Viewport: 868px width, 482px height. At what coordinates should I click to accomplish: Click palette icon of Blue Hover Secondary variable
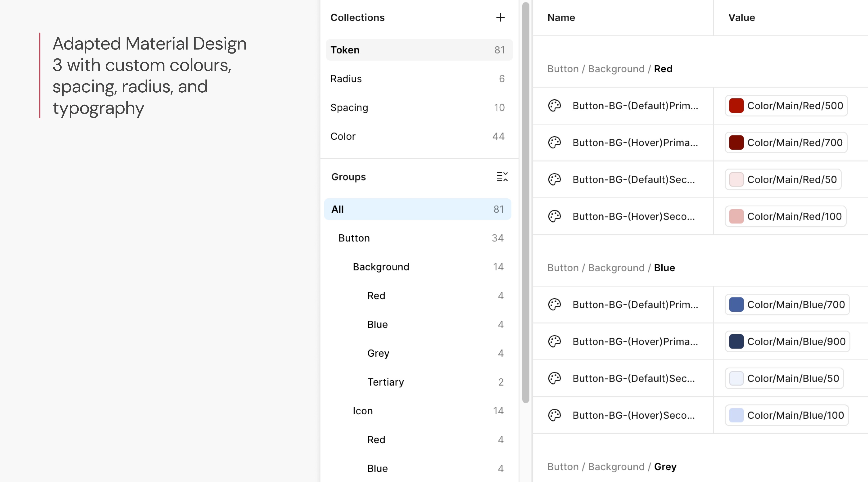click(x=554, y=415)
